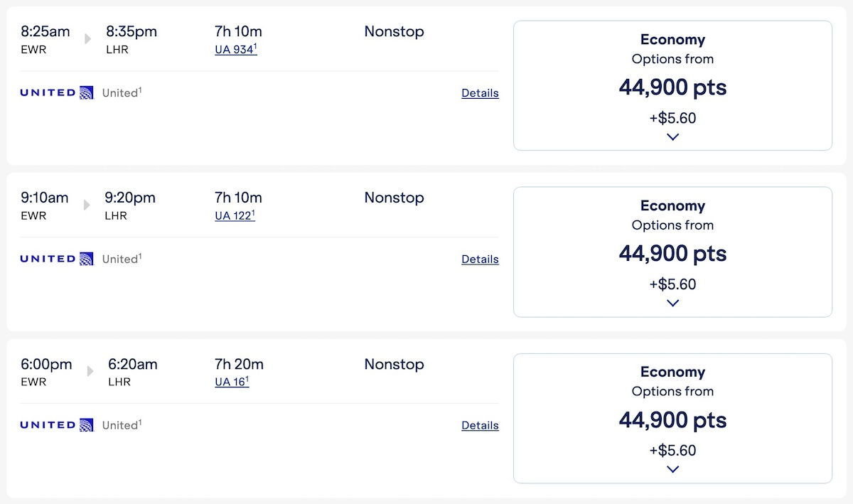This screenshot has height=504, width=853.
Task: Open the UA 122 flight number link
Action: (234, 216)
